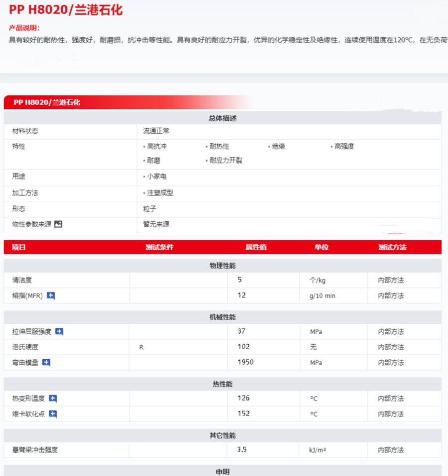
Task: Click 内部方法 in the 清洁度 row
Action: tap(391, 280)
